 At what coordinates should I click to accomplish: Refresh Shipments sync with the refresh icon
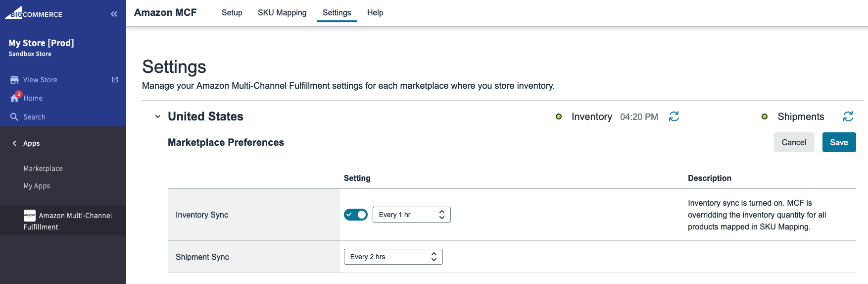[x=848, y=116]
